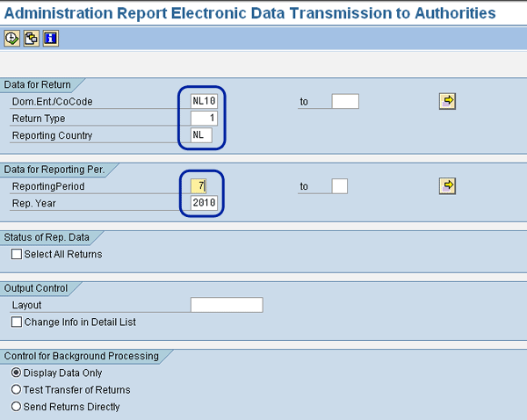Click the ReportingPeriod 'to' input field
The image size is (527, 420).
(339, 186)
